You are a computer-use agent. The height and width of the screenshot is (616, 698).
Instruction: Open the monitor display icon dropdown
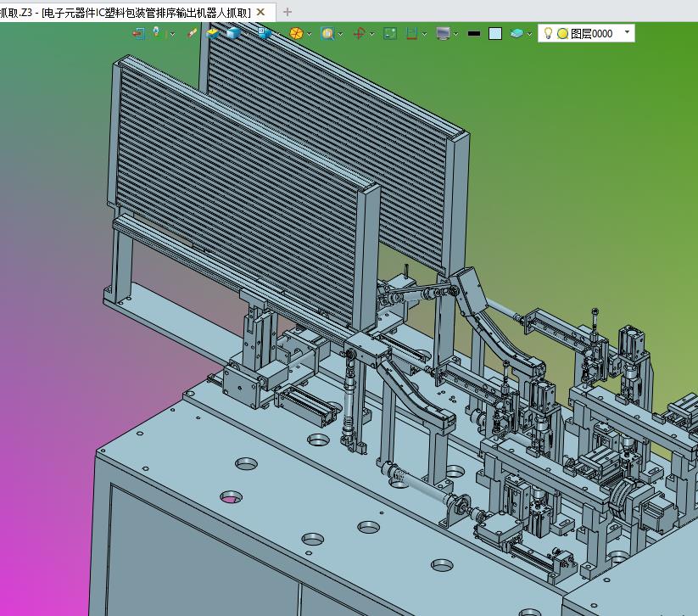(456, 34)
